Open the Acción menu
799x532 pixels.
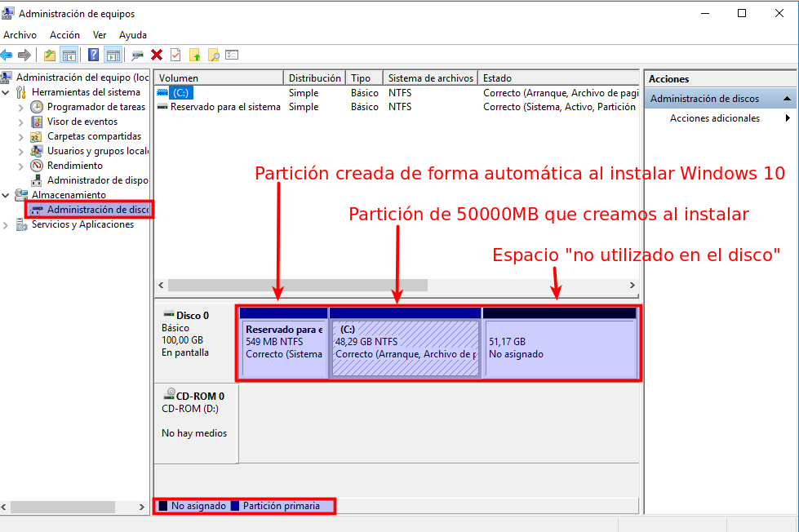coord(64,35)
